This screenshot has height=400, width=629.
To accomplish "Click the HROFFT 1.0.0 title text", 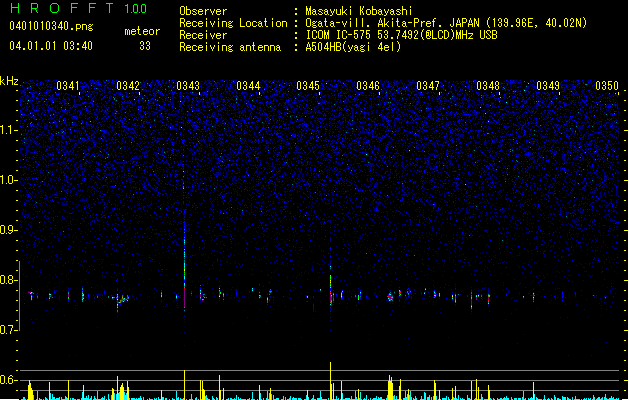I will click(79, 8).
